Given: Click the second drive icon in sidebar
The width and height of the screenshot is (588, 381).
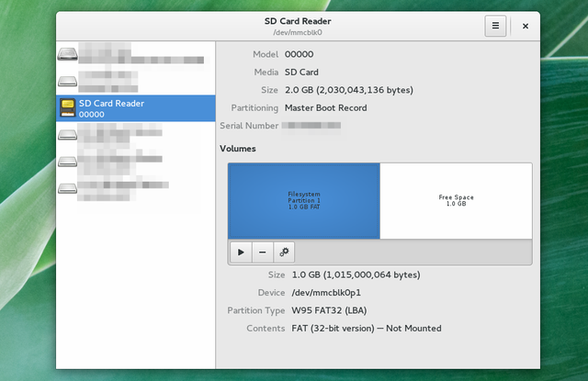Looking at the screenshot, I should tap(67, 81).
